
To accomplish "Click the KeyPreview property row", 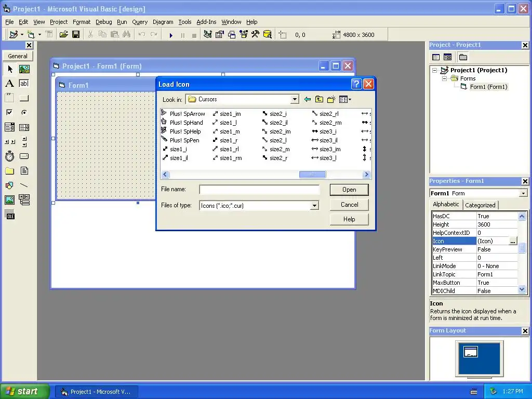I will point(475,249).
